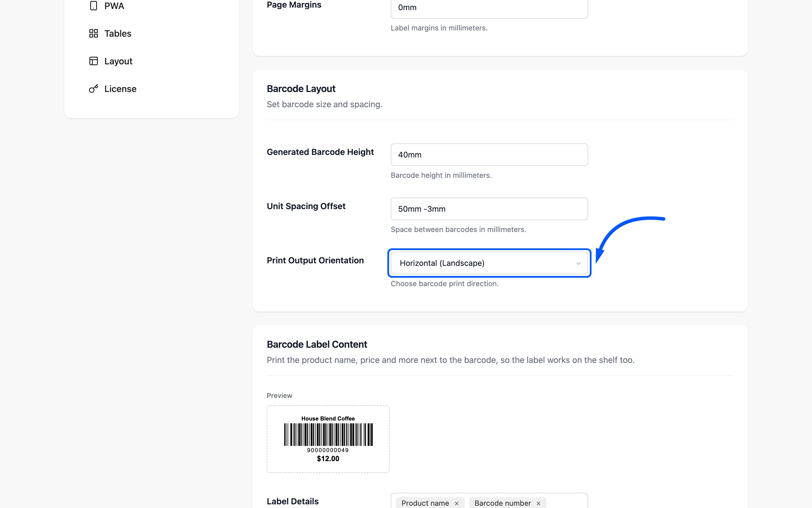Click the 'Page Margins' label
This screenshot has height=508, width=812.
tap(294, 5)
